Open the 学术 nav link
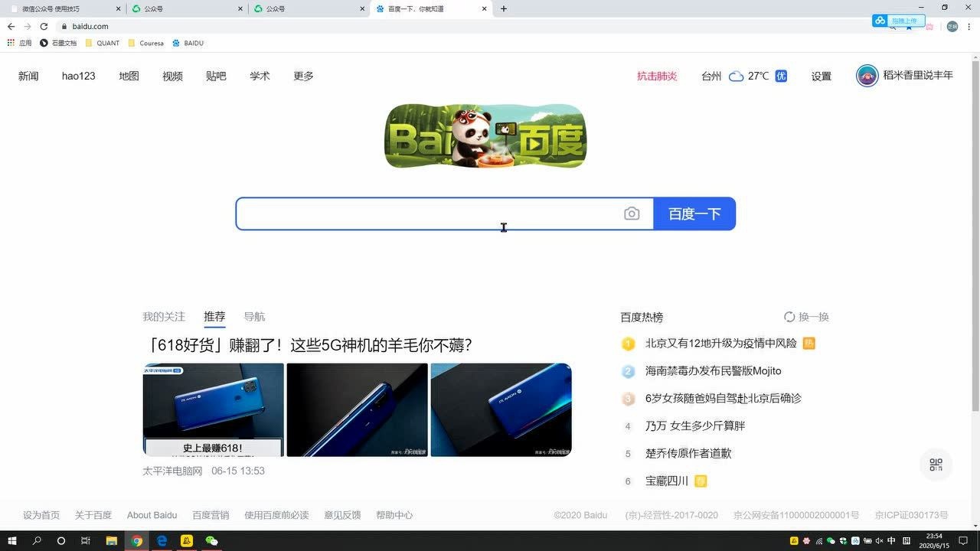This screenshot has height=551, width=980. 260,76
